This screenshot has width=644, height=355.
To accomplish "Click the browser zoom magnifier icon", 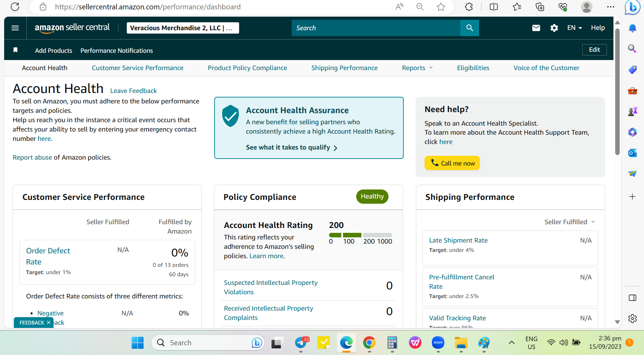I will coord(420,7).
